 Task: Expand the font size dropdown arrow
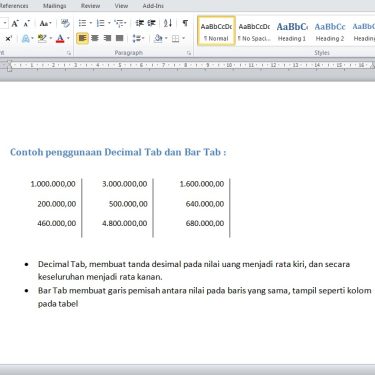(x=5, y=23)
